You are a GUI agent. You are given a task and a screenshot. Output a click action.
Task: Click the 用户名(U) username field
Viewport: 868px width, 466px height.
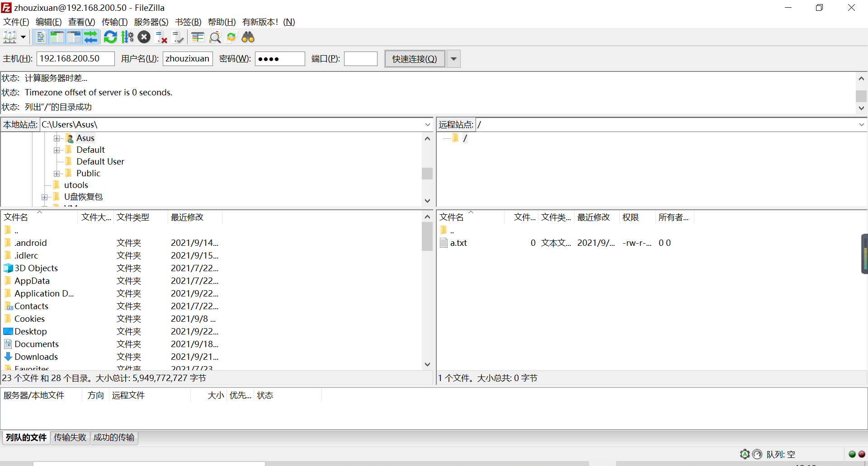[188, 59]
